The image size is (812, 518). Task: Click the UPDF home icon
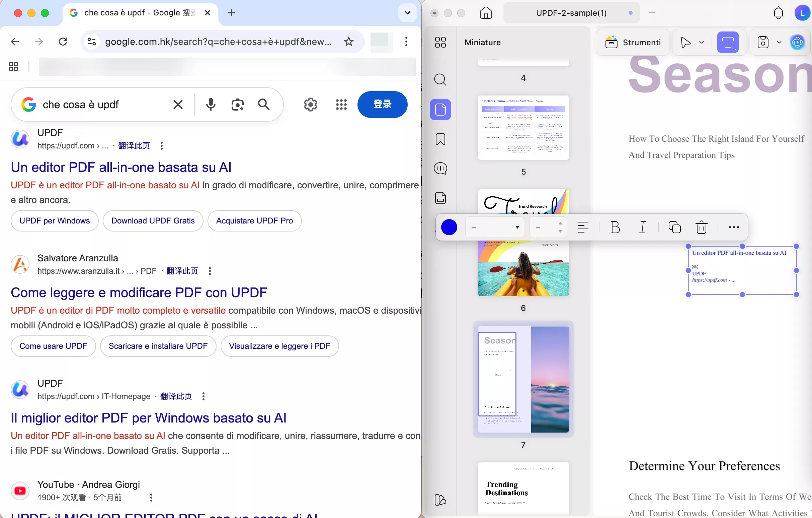point(486,13)
